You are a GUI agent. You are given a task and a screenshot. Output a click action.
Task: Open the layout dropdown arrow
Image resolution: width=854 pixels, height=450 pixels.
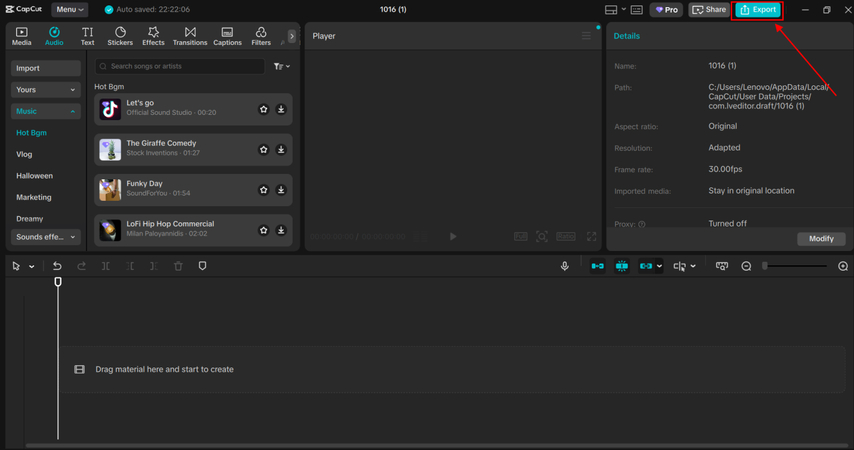click(x=624, y=9)
